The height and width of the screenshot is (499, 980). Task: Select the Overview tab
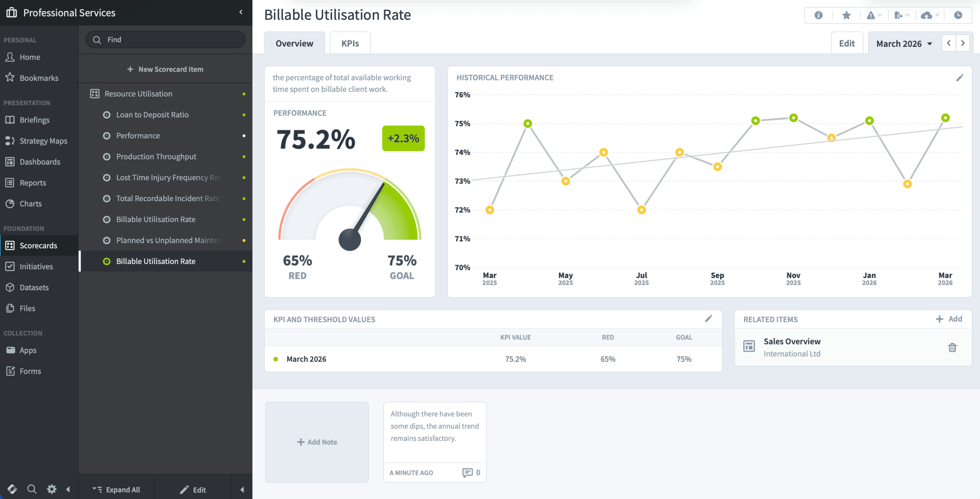pos(294,43)
